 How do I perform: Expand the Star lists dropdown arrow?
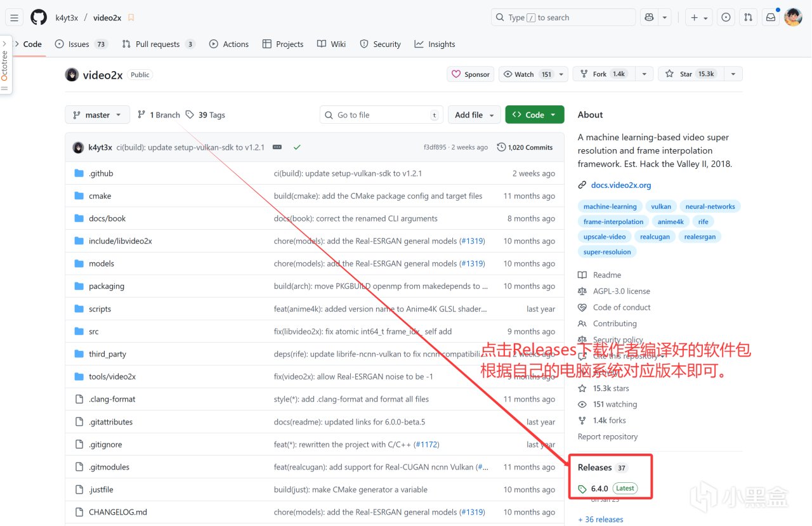pyautogui.click(x=733, y=74)
